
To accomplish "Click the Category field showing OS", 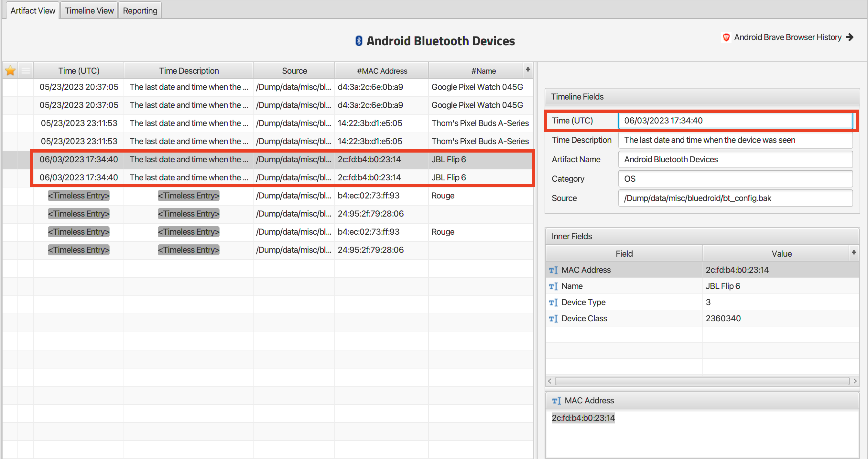I will point(735,179).
